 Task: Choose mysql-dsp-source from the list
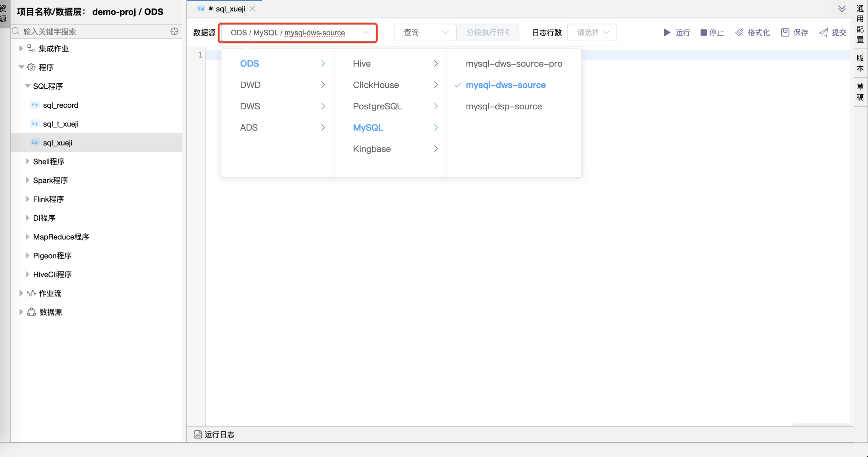pos(503,106)
